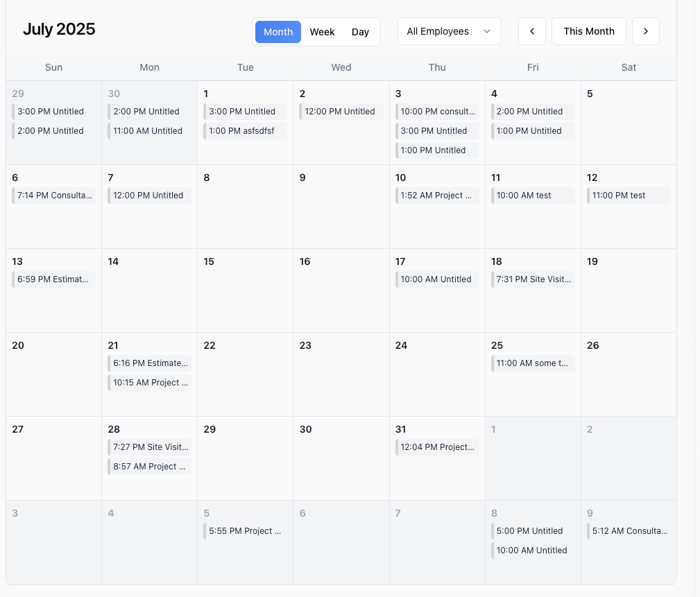
Task: Switch to Month view
Action: point(278,32)
